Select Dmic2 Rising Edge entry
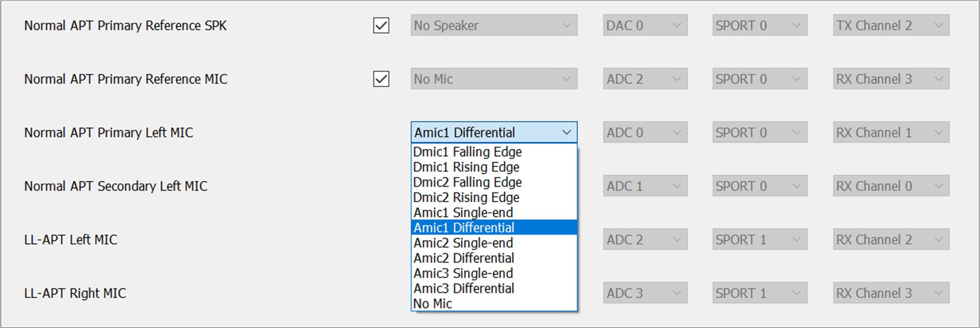 494,197
